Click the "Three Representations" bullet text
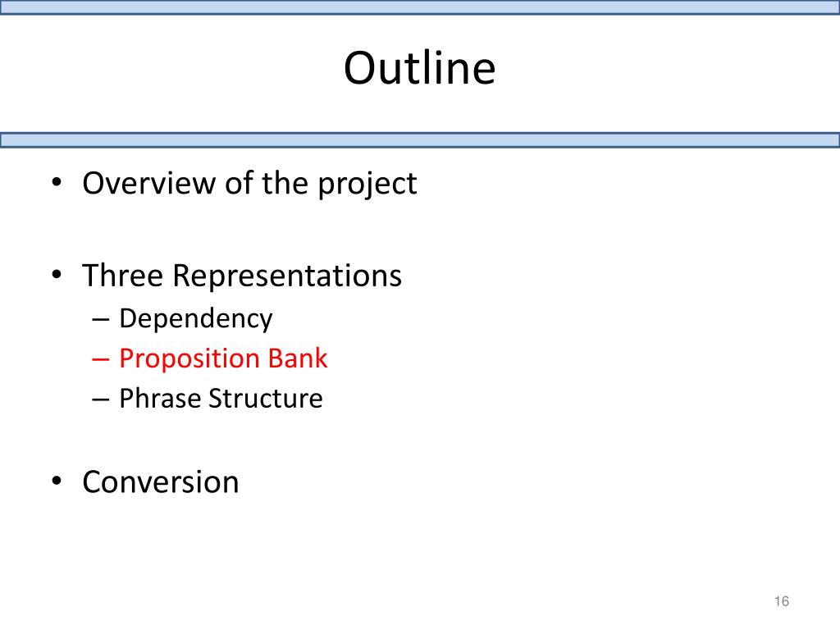Viewport: 840px width, 630px height. (242, 276)
